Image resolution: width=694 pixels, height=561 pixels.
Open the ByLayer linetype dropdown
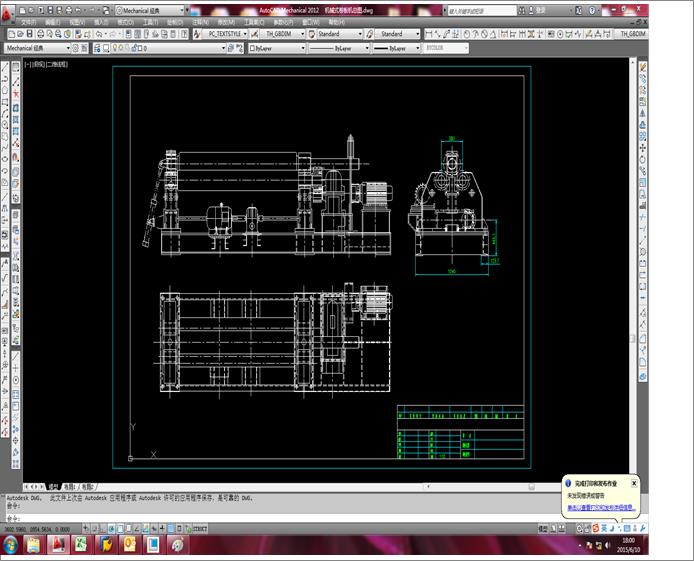(339, 48)
